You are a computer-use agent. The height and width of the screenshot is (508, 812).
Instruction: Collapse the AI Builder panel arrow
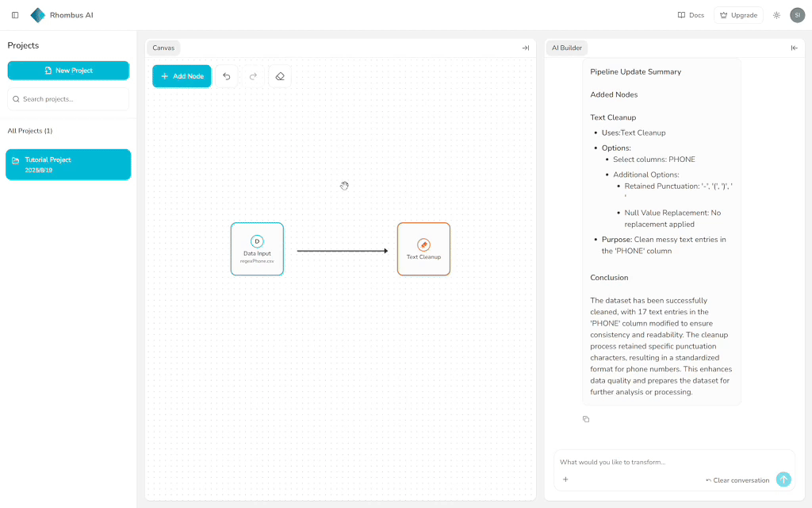(795, 48)
